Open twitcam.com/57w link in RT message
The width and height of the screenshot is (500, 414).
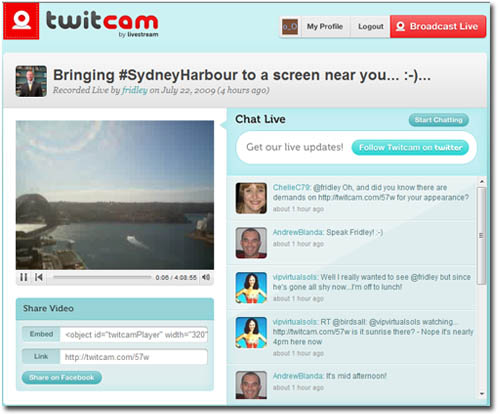[311, 332]
